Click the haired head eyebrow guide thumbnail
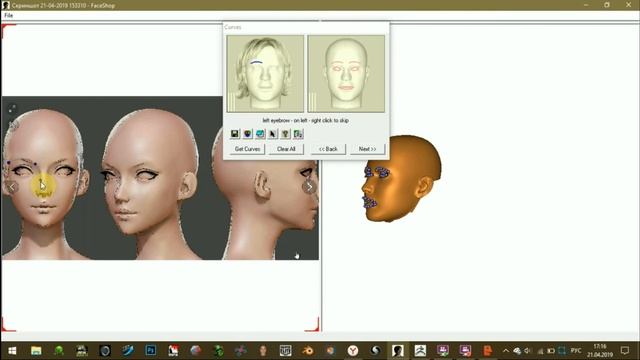 [265, 73]
